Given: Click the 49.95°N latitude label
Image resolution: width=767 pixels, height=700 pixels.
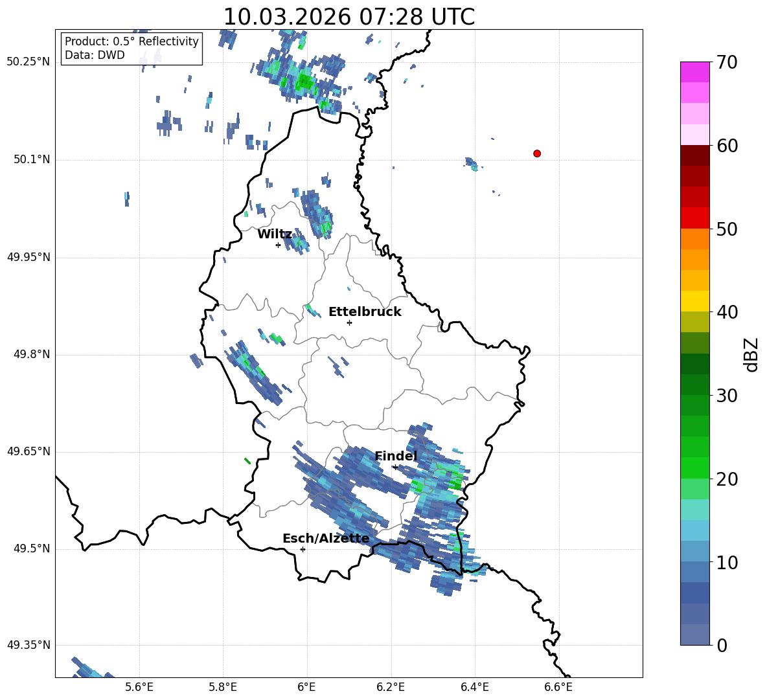Looking at the screenshot, I should click(x=29, y=257).
